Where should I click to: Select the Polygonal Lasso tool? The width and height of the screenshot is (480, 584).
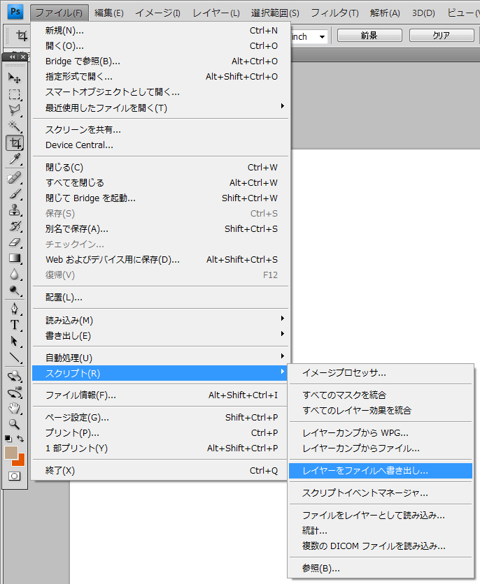coord(15,110)
